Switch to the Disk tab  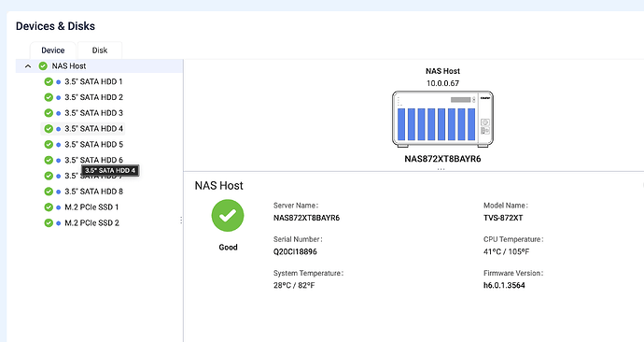pos(99,50)
